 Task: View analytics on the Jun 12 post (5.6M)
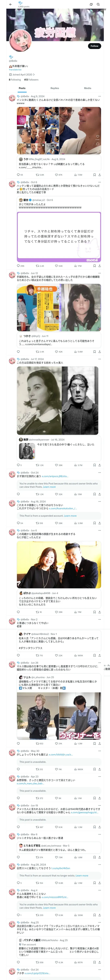[x=78, y=351]
